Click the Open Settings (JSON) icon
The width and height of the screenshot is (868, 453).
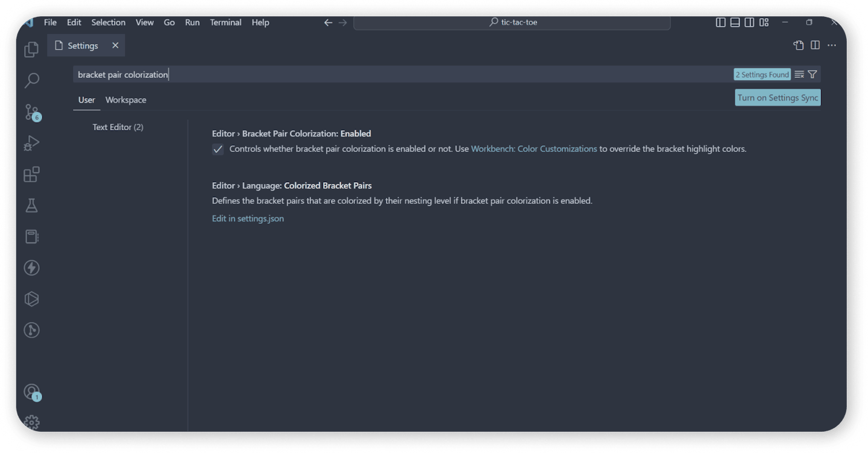pos(798,45)
